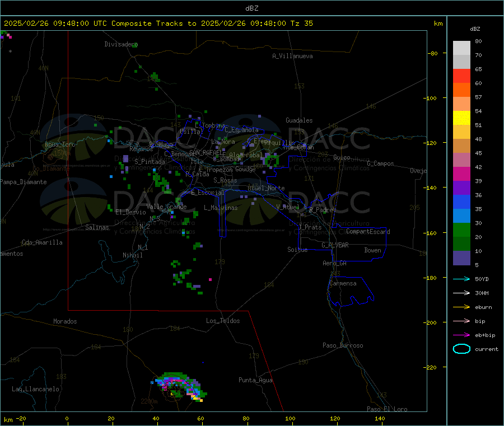Click the '140' tick label on the bottom axis
The width and height of the screenshot is (504, 426).
[380, 418]
